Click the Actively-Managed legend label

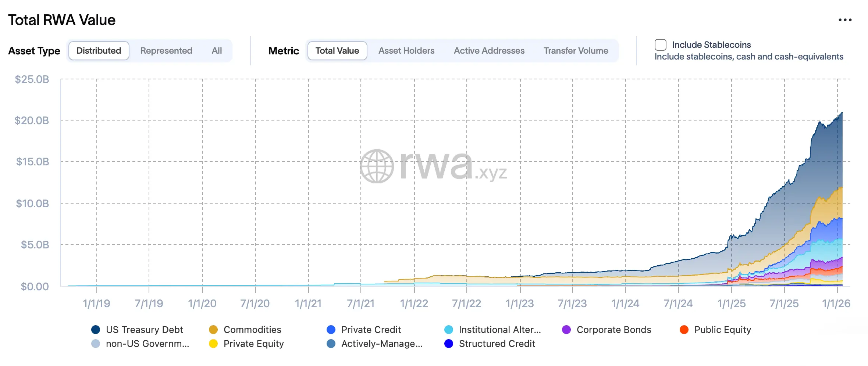click(381, 344)
